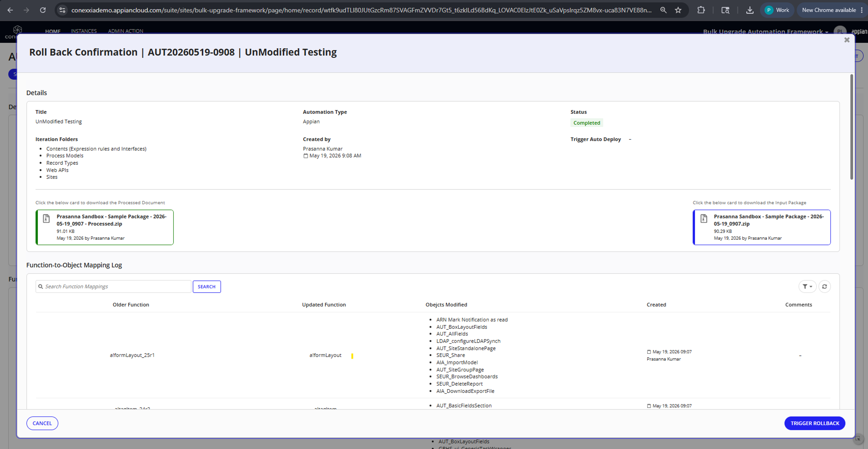Sort by Updated Function column

(x=324, y=305)
